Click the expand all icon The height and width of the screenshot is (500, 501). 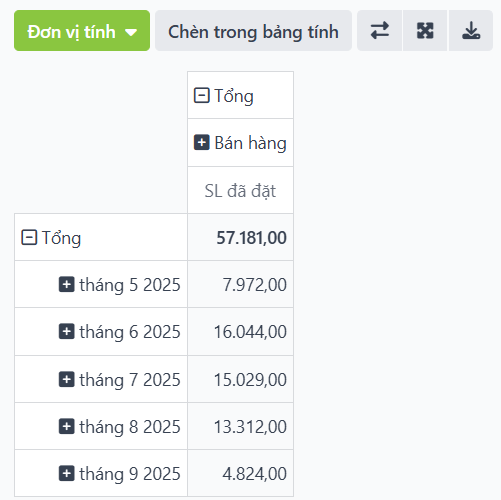coord(425,31)
